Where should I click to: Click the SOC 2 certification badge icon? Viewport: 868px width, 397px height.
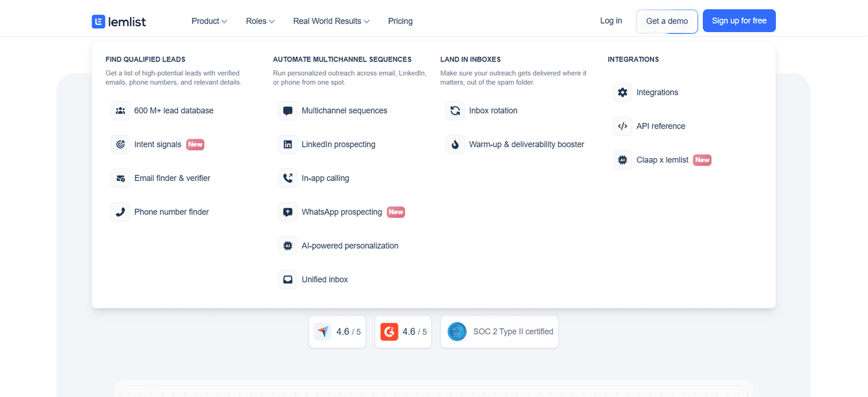coord(457,331)
